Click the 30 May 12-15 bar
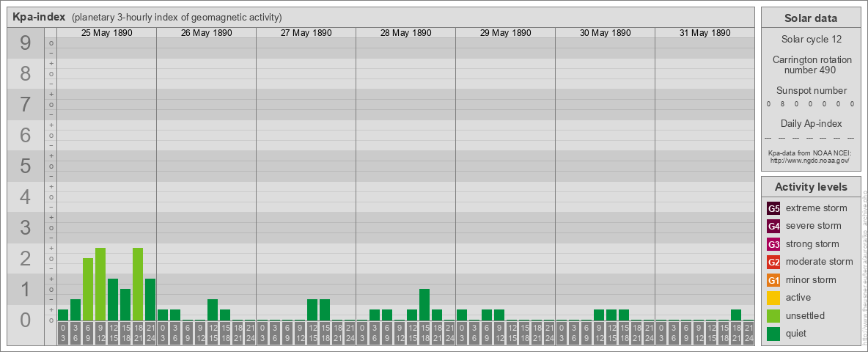 [x=611, y=315]
